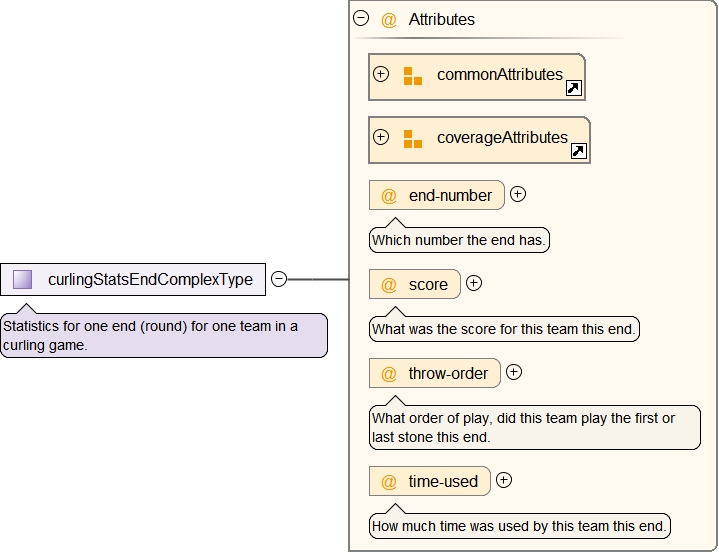Expand the commonAttributes group
Screen dimensions: 719x553
click(381, 75)
